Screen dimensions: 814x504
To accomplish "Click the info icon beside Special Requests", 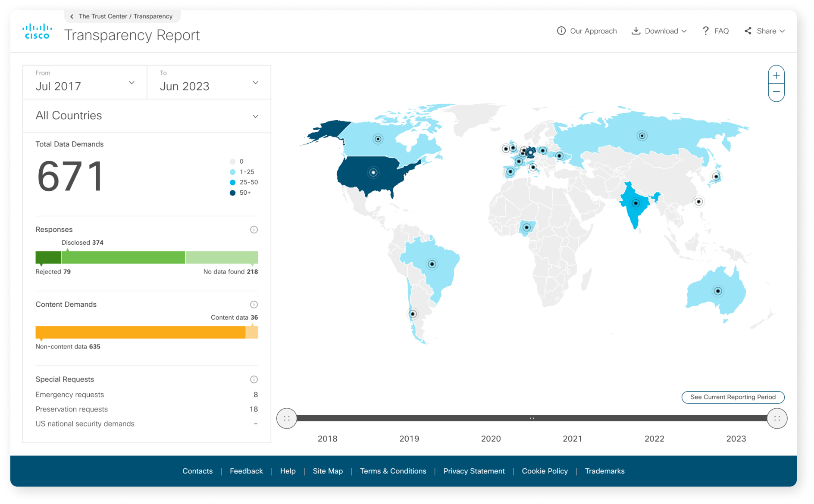I will (x=254, y=379).
